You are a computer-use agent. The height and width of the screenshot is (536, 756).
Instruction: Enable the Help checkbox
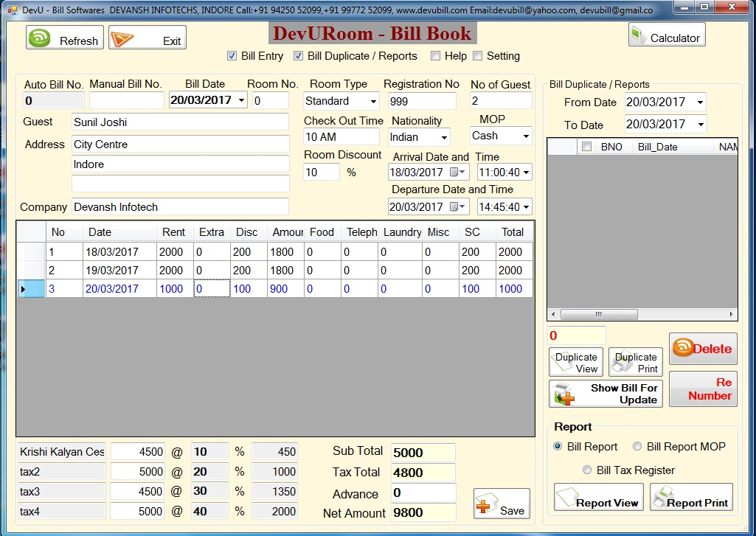point(435,56)
